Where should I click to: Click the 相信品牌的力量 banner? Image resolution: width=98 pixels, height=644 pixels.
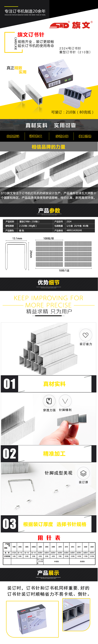[49, 147]
